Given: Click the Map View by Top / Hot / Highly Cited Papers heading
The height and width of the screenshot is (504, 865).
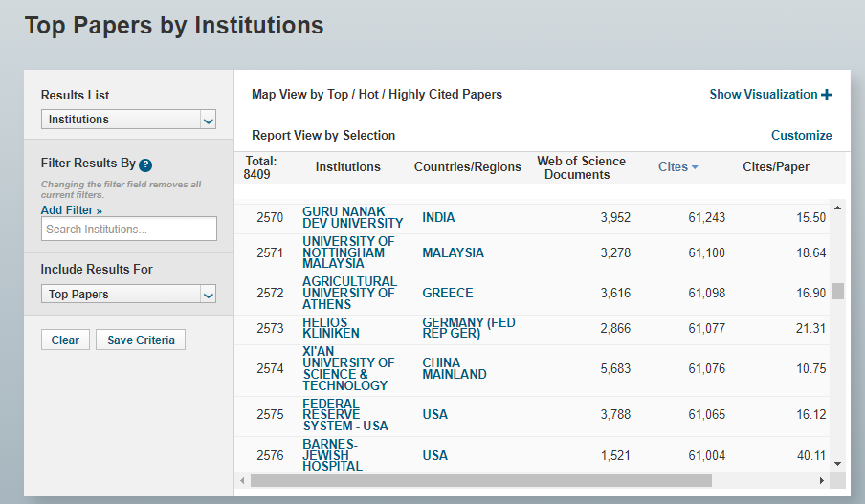Looking at the screenshot, I should pyautogui.click(x=377, y=95).
